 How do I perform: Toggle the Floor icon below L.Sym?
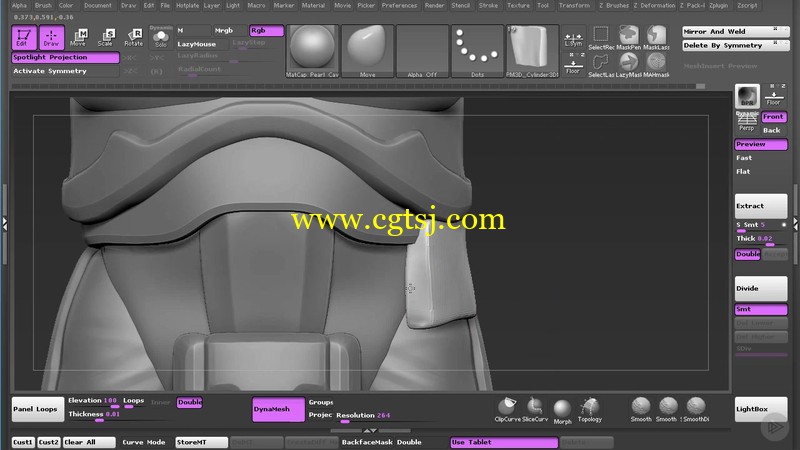click(573, 65)
